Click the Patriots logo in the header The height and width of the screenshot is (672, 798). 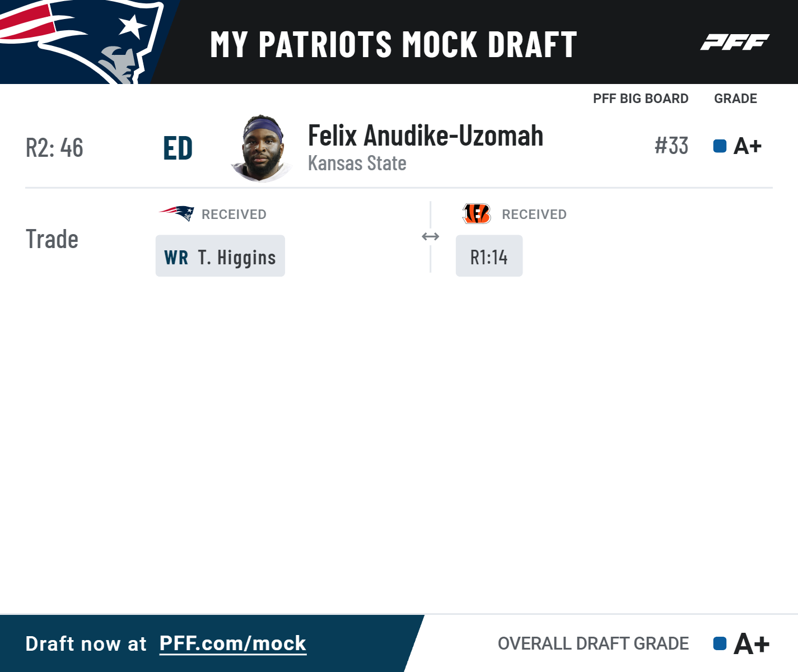click(78, 41)
